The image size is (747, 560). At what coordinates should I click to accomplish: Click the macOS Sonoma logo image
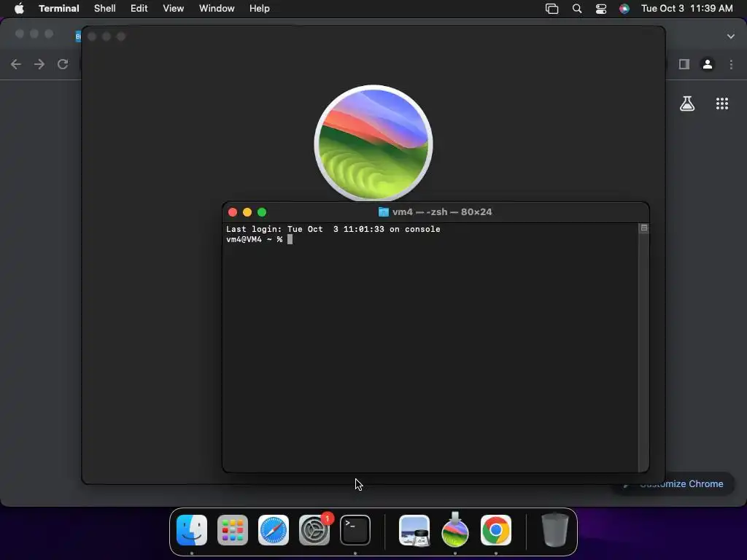373,144
